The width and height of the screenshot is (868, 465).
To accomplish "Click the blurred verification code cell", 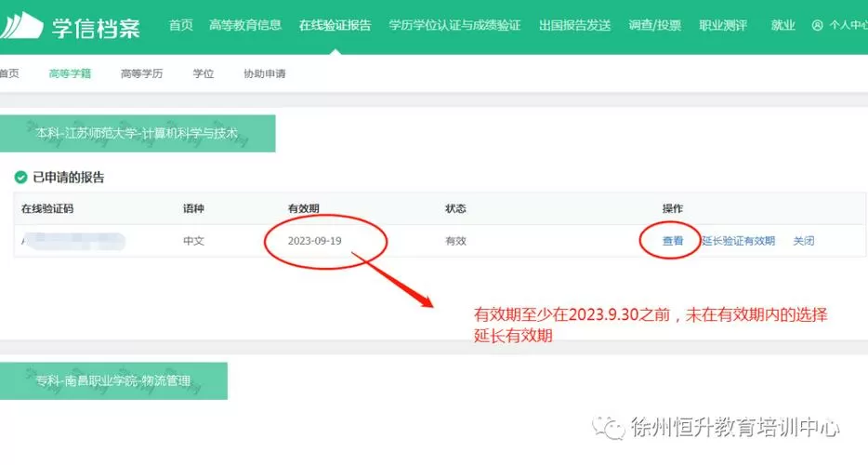I will click(73, 241).
